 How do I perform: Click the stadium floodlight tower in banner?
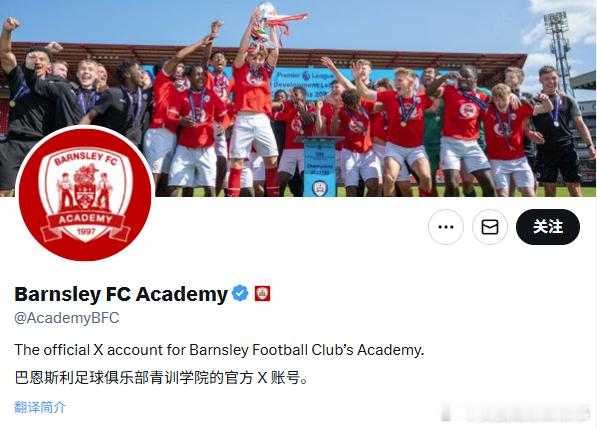(558, 51)
